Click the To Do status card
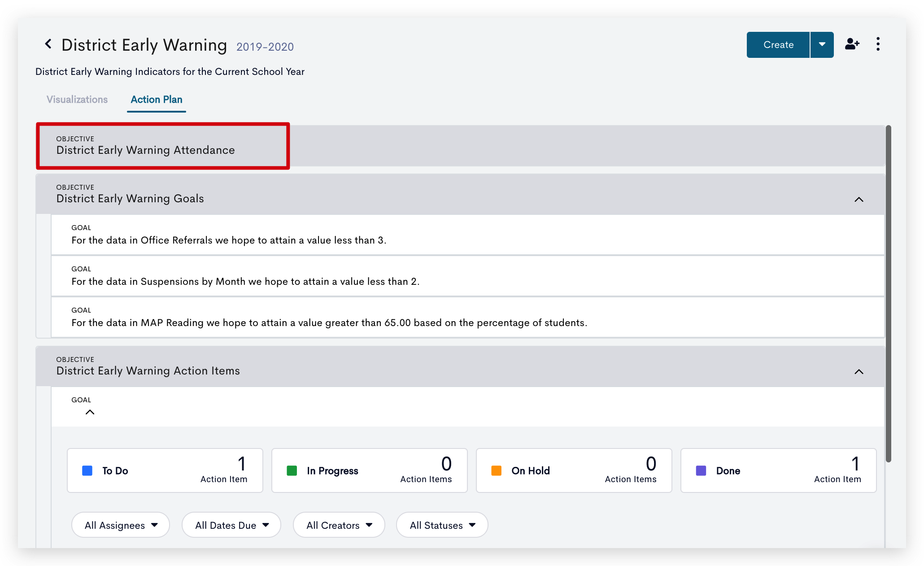Screen dimensions: 924x566 click(x=165, y=470)
